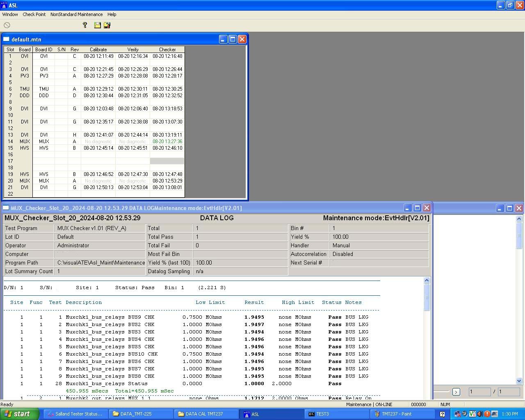Screen dimensions: 525x420
Task: Select slot 7 DDD board cell
Action: click(x=25, y=96)
